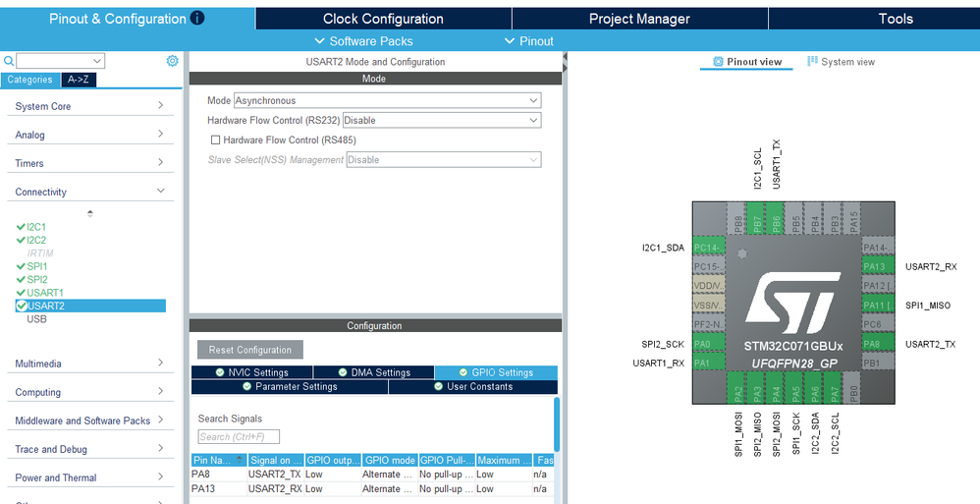Click the PA7 pin on the chip
This screenshot has height=504, width=980.
(834, 388)
